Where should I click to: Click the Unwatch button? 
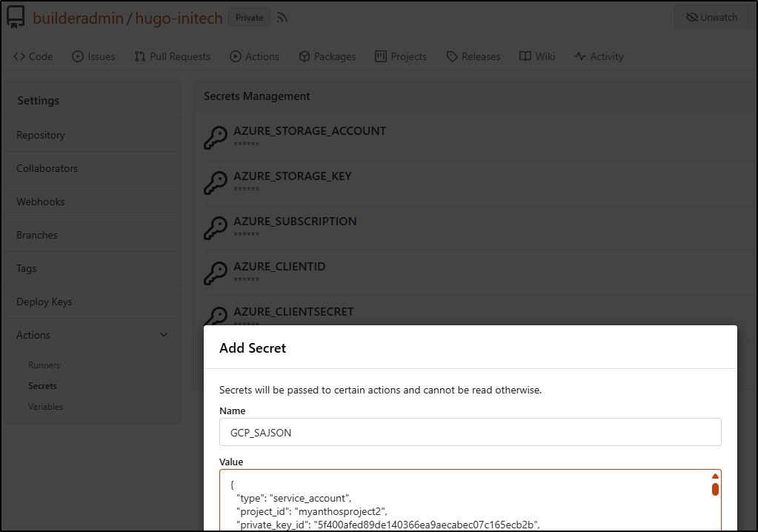tap(711, 17)
